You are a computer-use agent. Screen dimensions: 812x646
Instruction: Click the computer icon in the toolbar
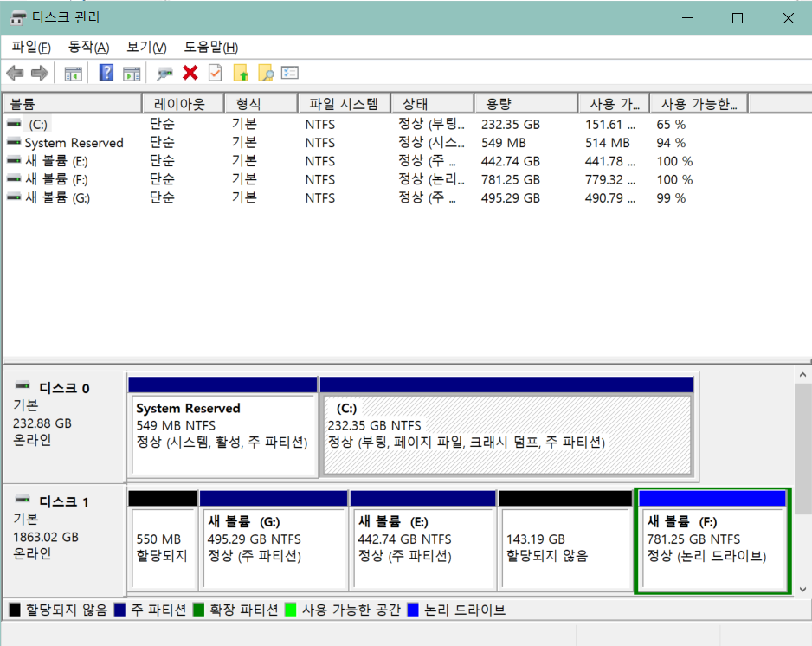tap(164, 73)
